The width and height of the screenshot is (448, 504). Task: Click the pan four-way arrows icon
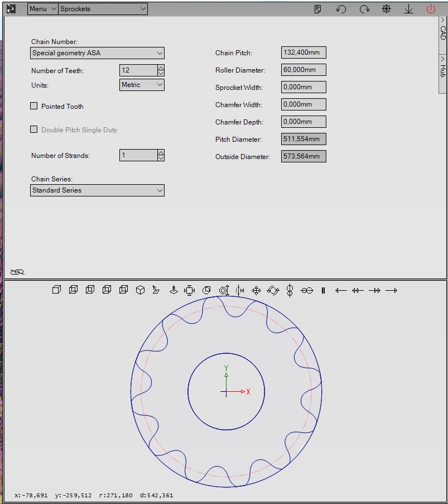point(256,291)
